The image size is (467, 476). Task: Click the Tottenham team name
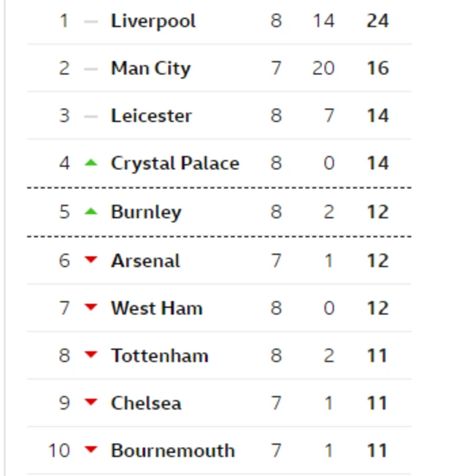tap(159, 356)
